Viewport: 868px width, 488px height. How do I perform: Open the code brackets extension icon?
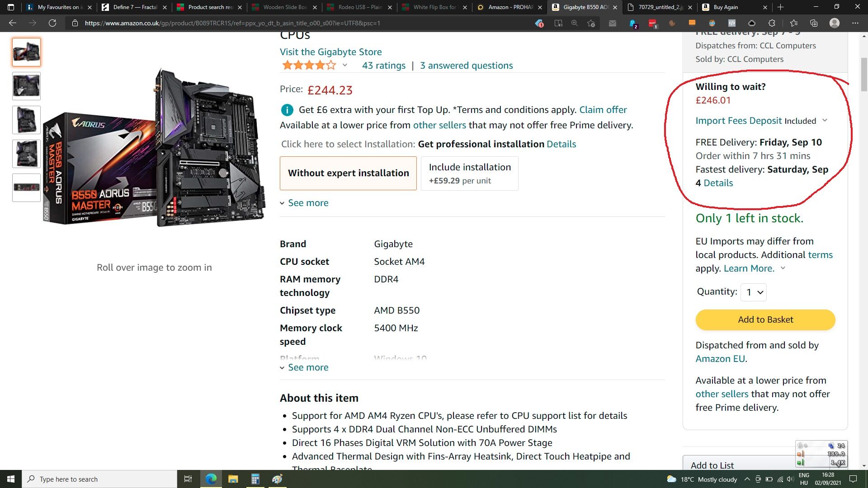pyautogui.click(x=732, y=23)
